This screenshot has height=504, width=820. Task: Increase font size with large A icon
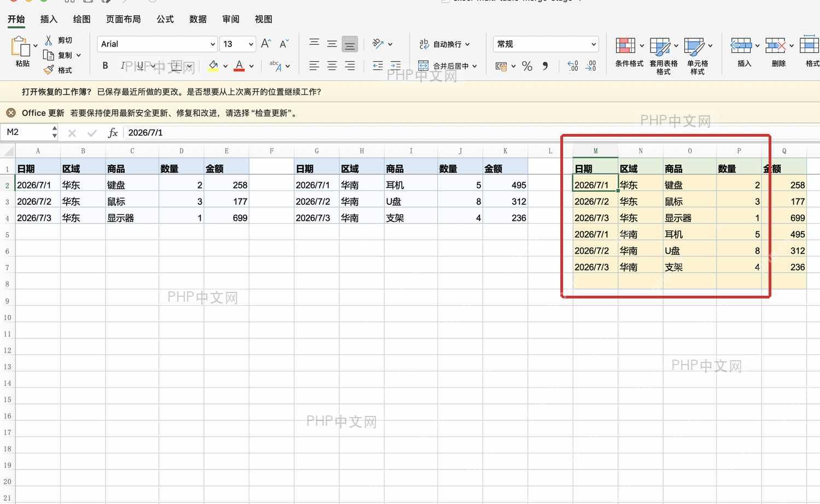coord(266,44)
